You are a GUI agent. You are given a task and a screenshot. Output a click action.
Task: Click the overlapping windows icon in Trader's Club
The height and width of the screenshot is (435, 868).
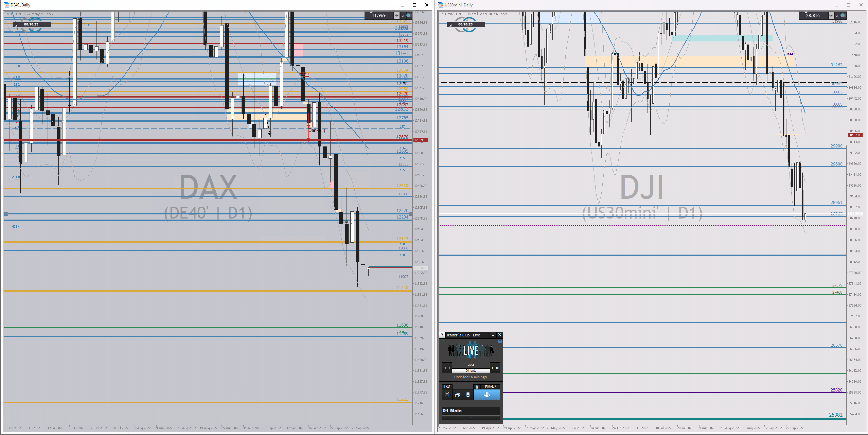pyautogui.click(x=458, y=395)
